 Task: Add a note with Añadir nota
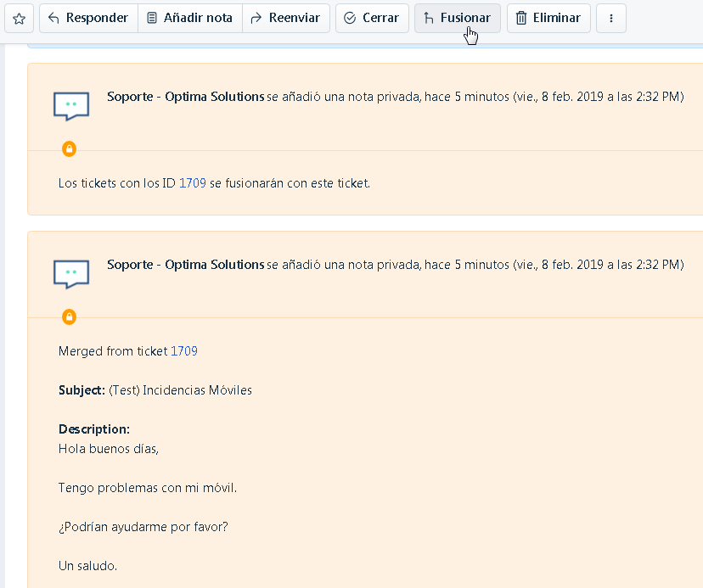pos(189,18)
